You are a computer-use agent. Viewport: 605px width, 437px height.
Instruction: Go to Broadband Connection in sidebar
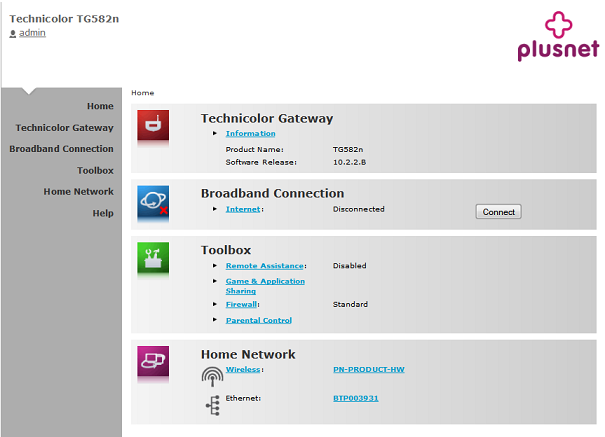[x=61, y=149]
